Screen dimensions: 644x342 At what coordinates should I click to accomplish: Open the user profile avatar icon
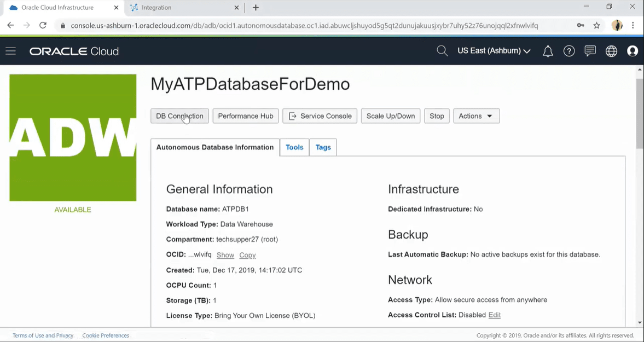[x=633, y=51]
